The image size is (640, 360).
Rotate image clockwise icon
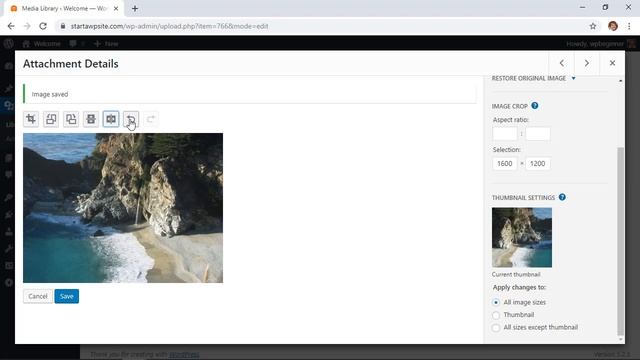[71, 119]
